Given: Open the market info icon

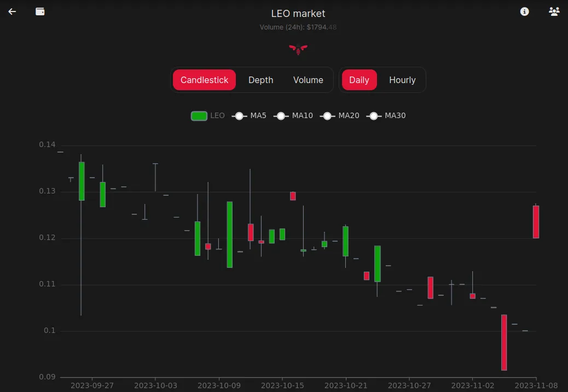Looking at the screenshot, I should [x=524, y=11].
